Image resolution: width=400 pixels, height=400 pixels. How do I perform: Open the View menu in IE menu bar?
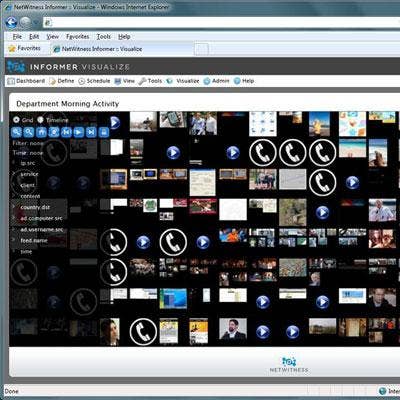click(53, 37)
